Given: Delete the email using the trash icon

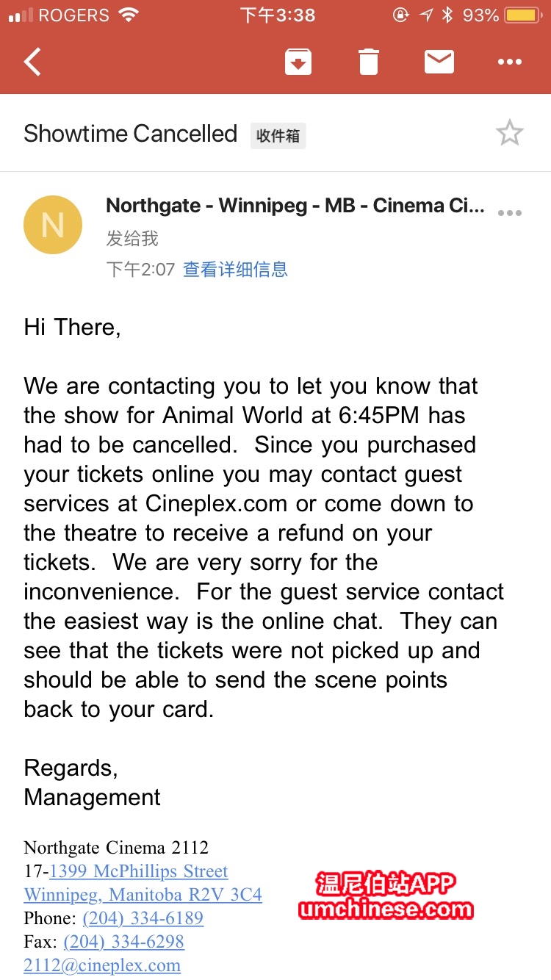Looking at the screenshot, I should tap(369, 62).
